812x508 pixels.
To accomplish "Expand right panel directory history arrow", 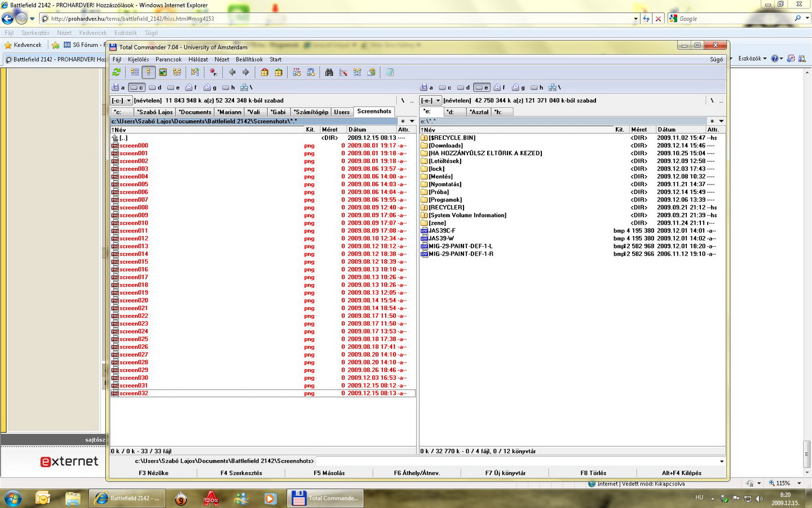I will point(721,121).
